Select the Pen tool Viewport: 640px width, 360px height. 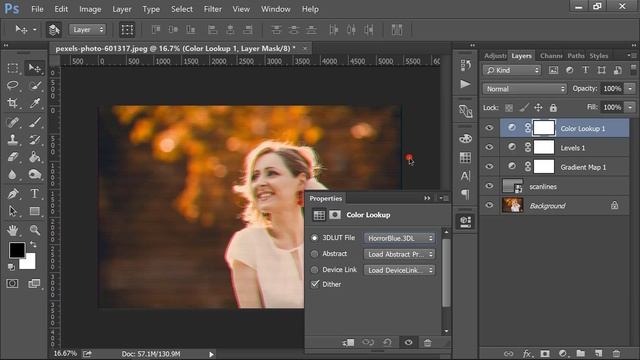(13, 193)
